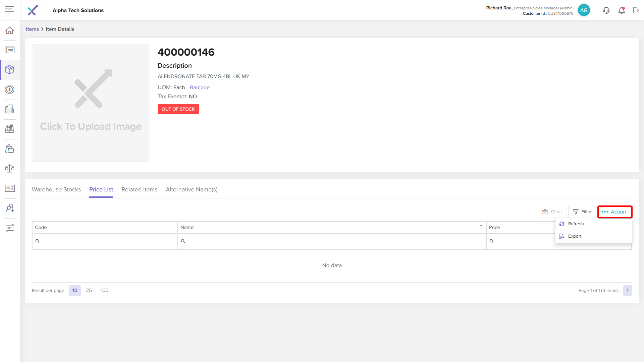644x362 pixels.
Task: Set results per page to 25
Action: (89, 290)
